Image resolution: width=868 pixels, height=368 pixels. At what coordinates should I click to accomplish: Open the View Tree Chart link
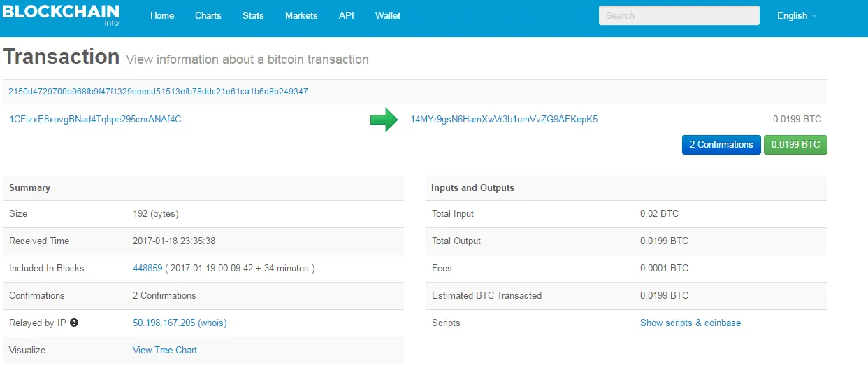165,351
